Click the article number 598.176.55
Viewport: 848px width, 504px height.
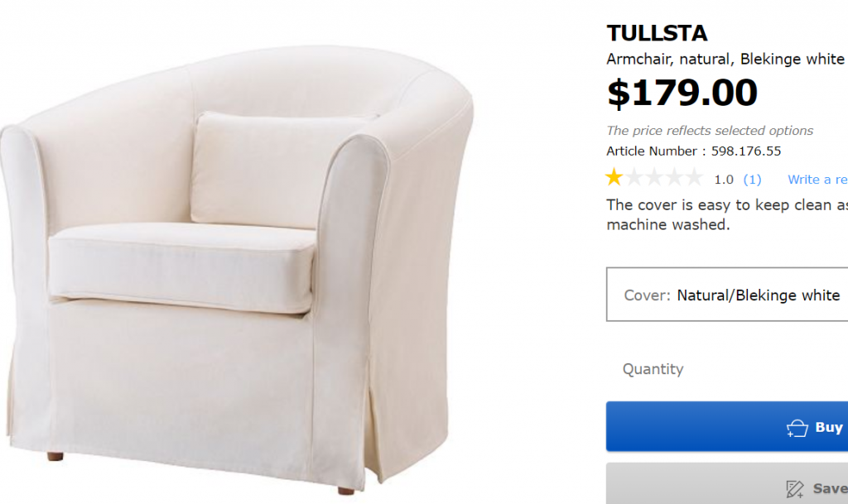(746, 151)
